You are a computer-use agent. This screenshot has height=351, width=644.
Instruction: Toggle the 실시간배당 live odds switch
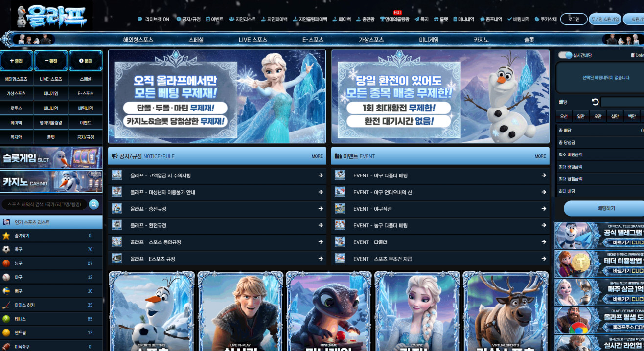[x=565, y=55]
